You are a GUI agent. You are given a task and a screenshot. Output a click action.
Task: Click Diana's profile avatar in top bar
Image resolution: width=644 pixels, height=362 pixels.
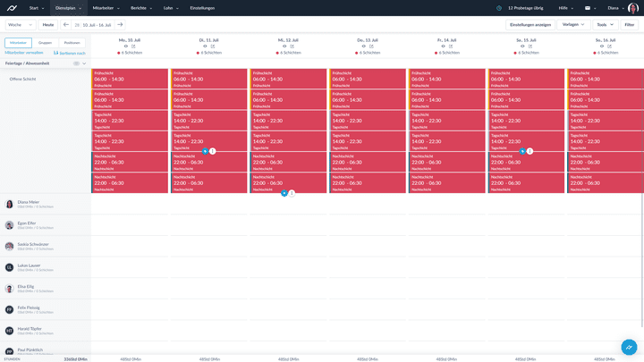click(632, 7)
